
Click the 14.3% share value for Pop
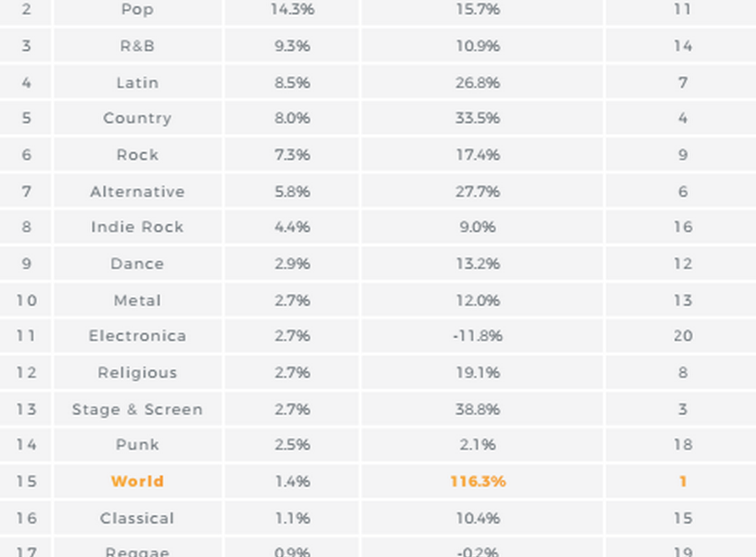292,10
